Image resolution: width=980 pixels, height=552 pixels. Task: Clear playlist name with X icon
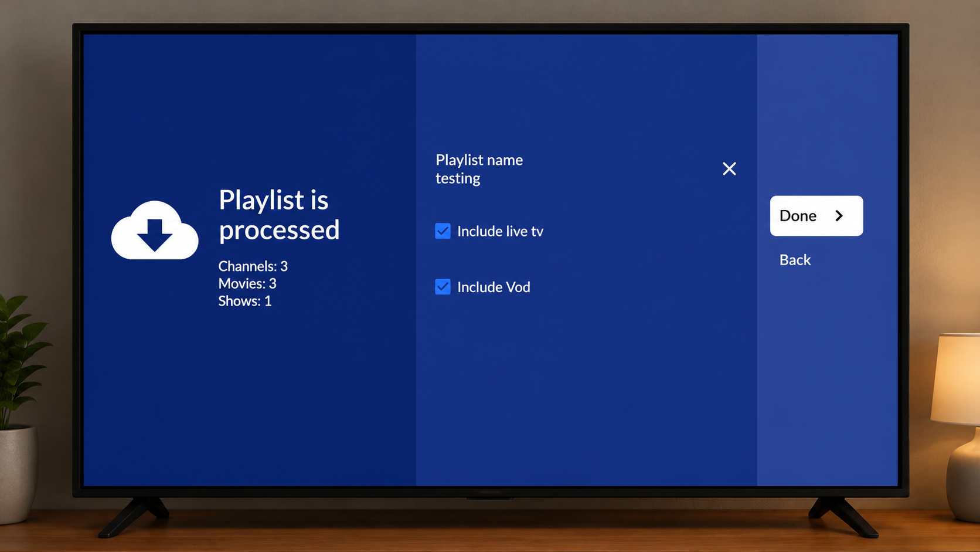729,169
